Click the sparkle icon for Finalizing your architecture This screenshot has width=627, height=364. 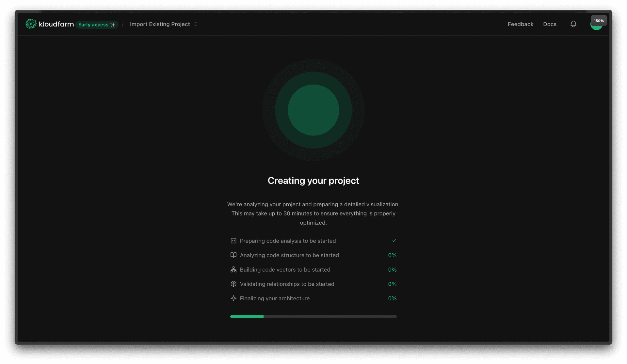pos(233,298)
